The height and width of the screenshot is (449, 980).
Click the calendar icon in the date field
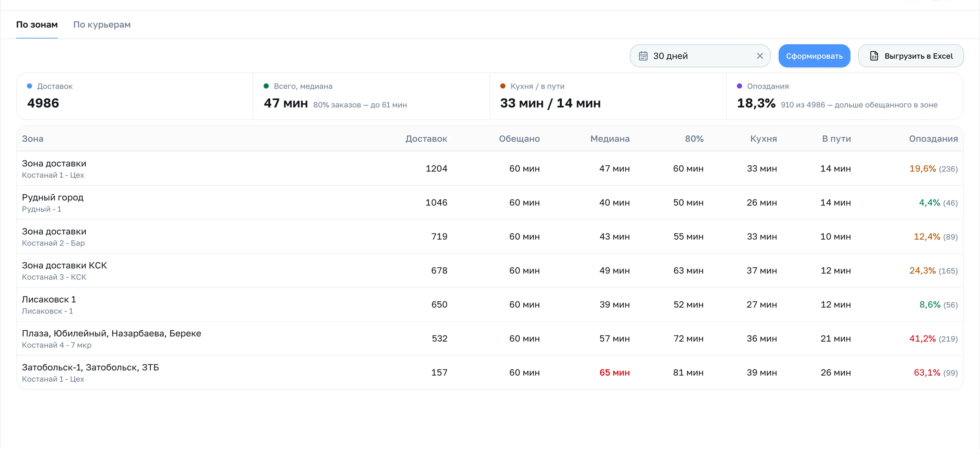click(643, 56)
